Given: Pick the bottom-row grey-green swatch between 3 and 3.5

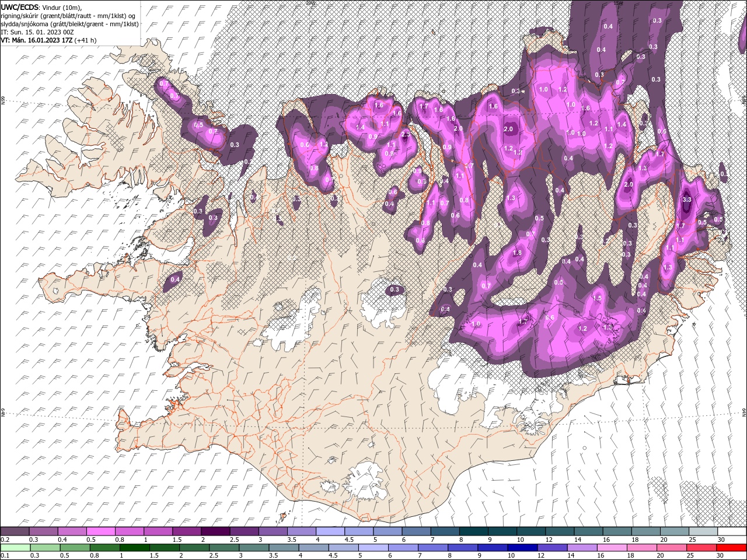Looking at the screenshot, I should (x=254, y=548).
